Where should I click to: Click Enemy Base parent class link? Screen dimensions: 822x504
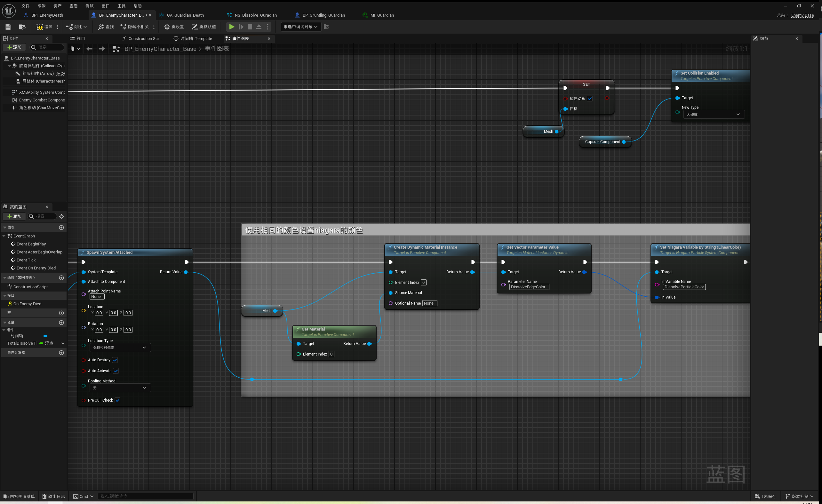802,15
